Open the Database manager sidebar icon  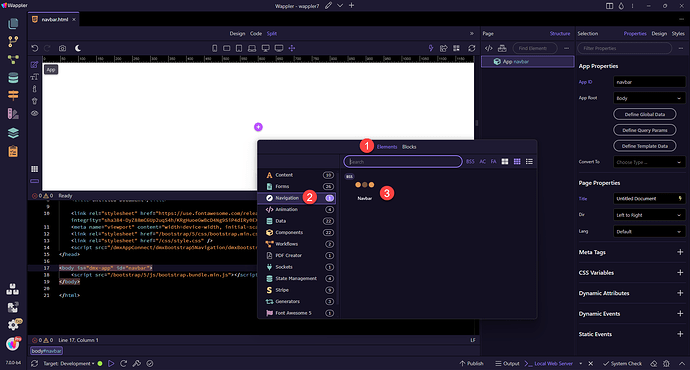tap(13, 78)
